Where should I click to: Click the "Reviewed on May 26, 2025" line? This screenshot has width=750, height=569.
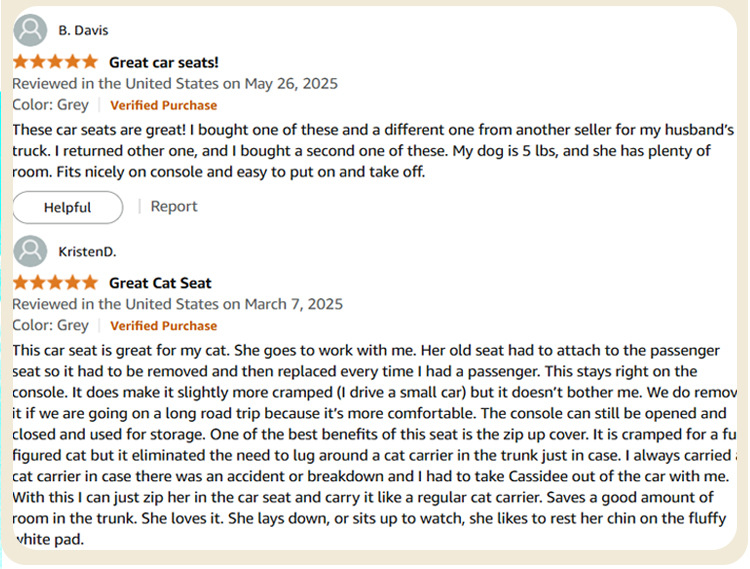[x=174, y=83]
